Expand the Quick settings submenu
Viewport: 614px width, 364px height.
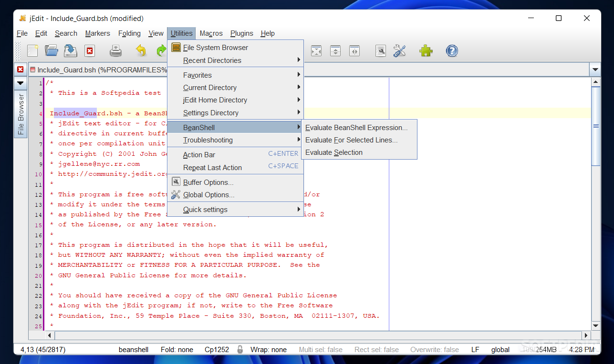[235, 210]
